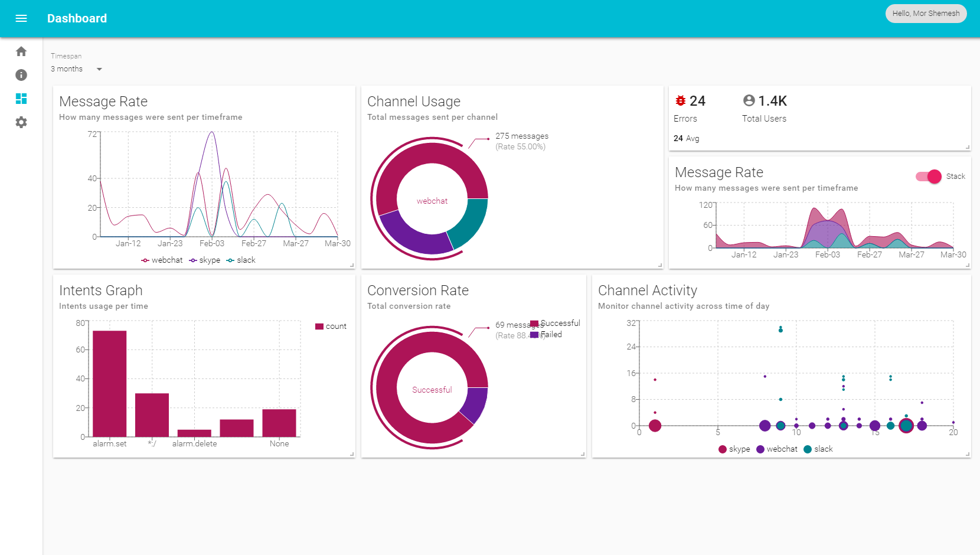The height and width of the screenshot is (555, 980).
Task: Click purple Failed slice in Conversion donut
Action: pyautogui.click(x=475, y=405)
